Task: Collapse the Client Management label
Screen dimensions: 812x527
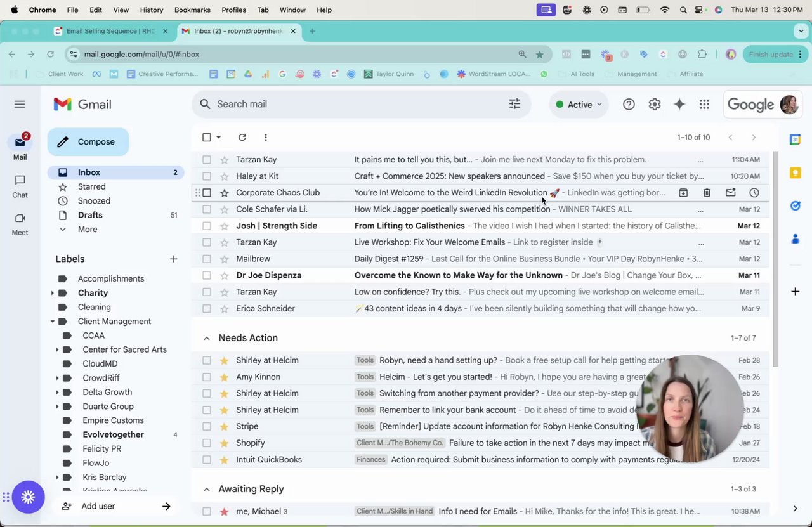Action: click(x=52, y=322)
